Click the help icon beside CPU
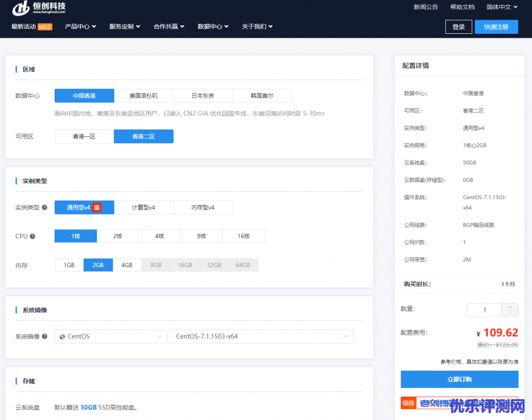Image resolution: width=532 pixels, height=420 pixels. (x=33, y=236)
